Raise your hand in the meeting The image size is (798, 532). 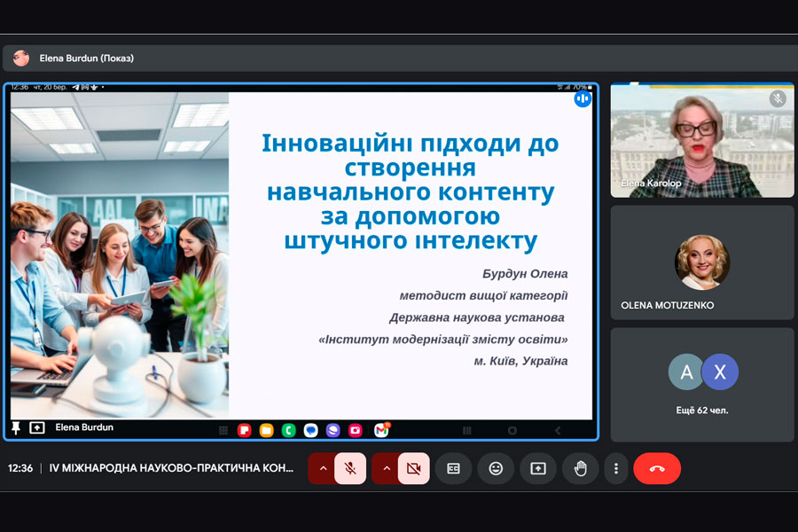[x=580, y=468]
